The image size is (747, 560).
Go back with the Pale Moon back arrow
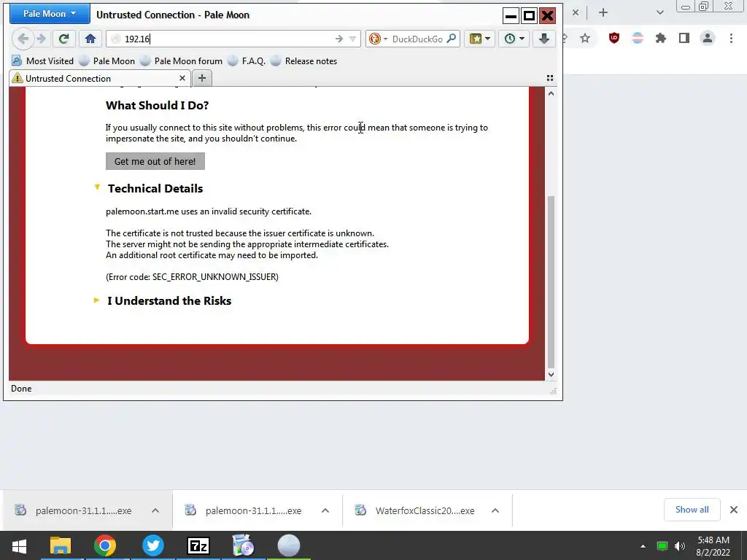tap(23, 39)
